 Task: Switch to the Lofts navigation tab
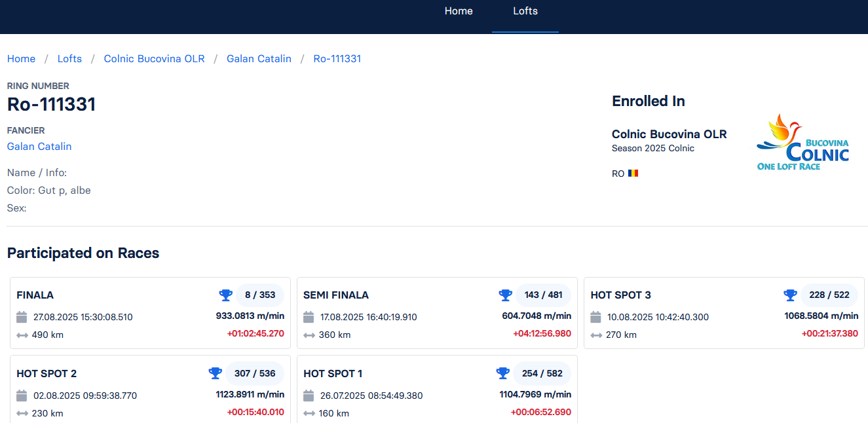tap(525, 11)
